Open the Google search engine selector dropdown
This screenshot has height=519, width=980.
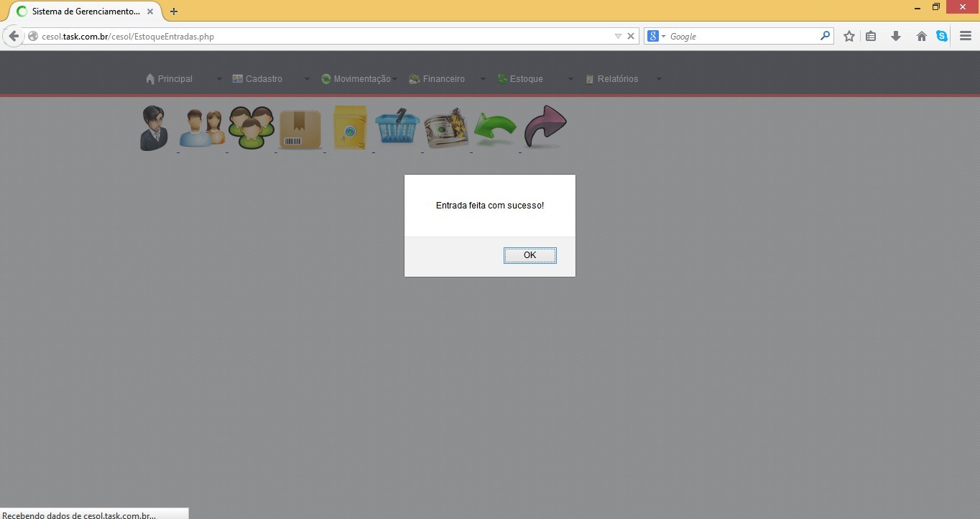tap(656, 36)
